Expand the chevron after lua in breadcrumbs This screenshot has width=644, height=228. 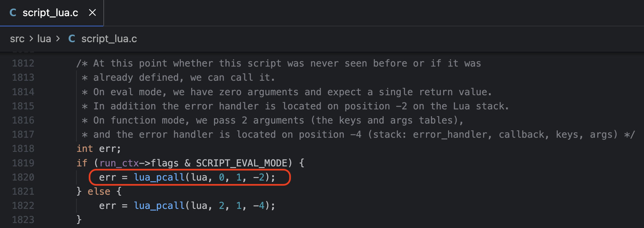pyautogui.click(x=58, y=39)
